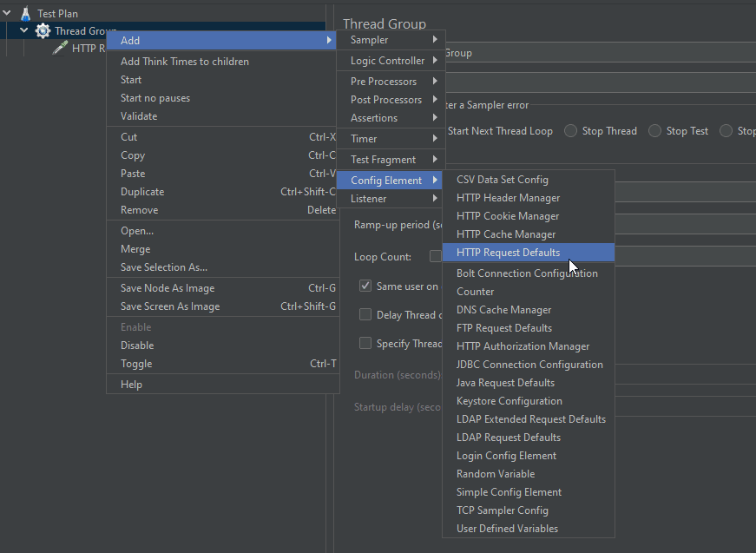Choose Bolt Connection Configuration
This screenshot has height=553, width=756.
click(x=529, y=273)
